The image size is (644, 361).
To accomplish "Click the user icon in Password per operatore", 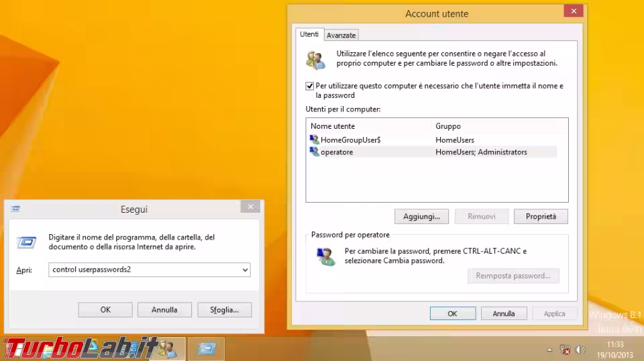I will tap(326, 257).
